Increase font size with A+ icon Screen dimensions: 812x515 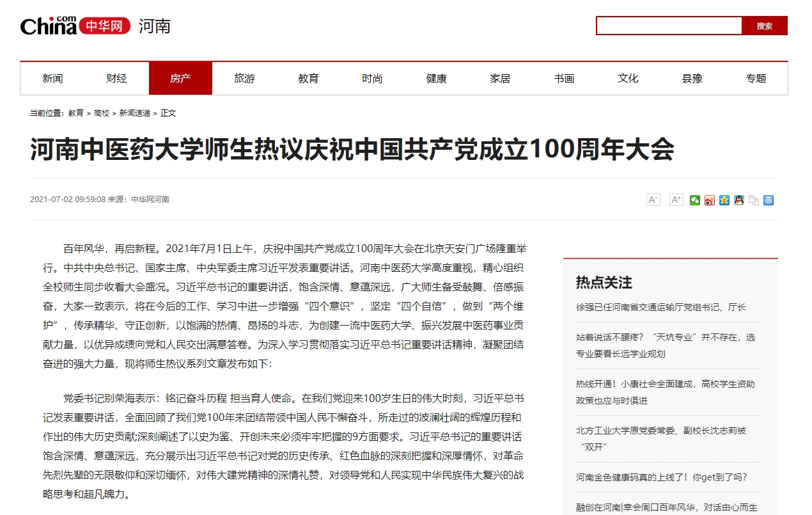(676, 200)
